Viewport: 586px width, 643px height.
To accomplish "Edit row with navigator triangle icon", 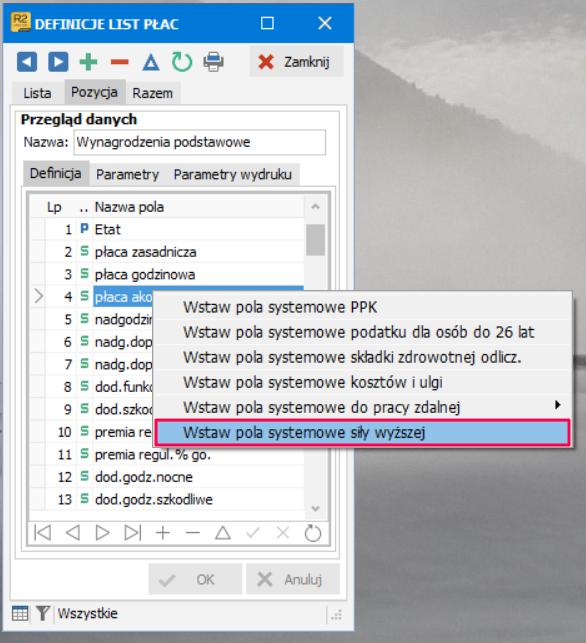I will click(x=223, y=533).
